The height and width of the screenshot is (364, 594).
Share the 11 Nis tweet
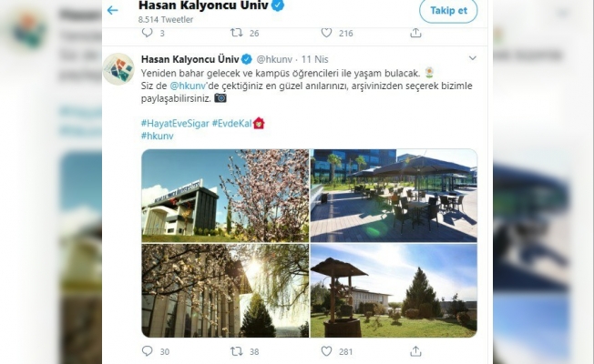(x=415, y=351)
